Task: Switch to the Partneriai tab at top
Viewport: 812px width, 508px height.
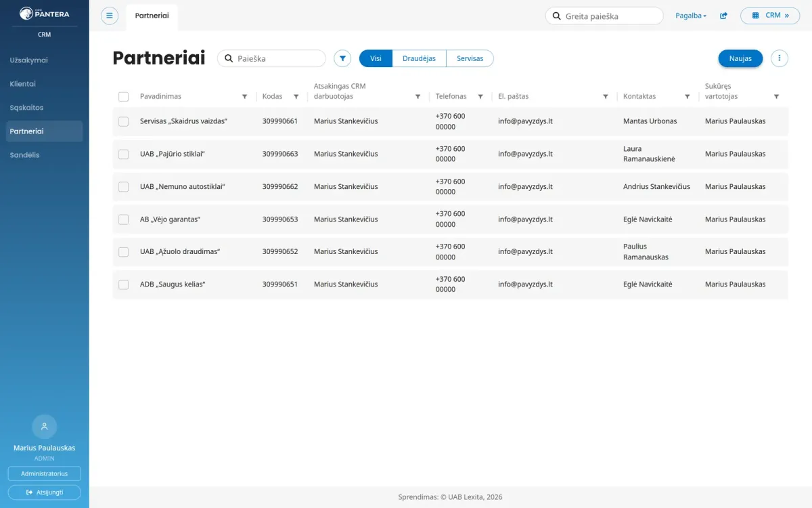Action: click(152, 16)
